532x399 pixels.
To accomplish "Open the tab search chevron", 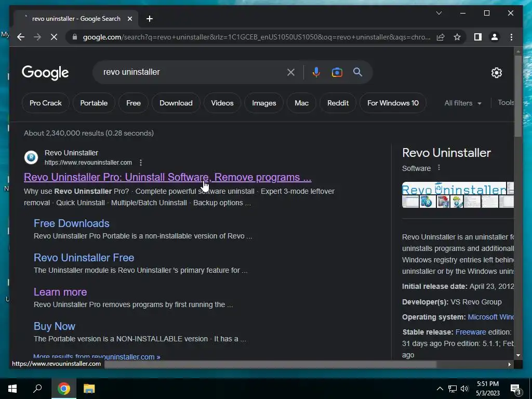I will (438, 13).
